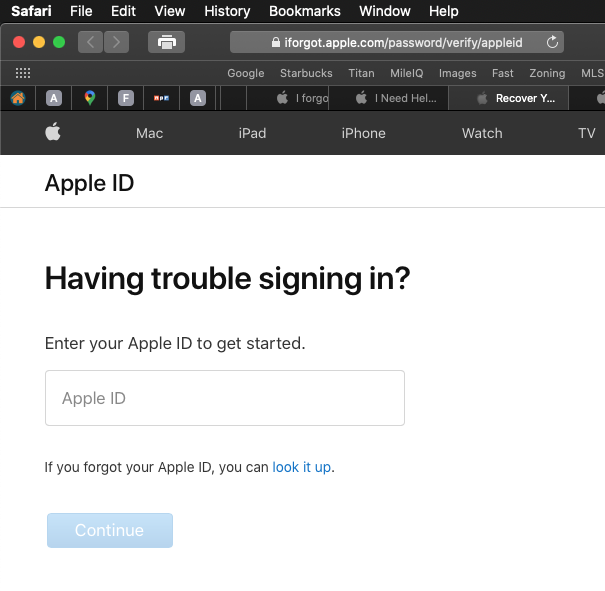Image resolution: width=605 pixels, height=591 pixels.
Task: Go to TV in Apple navigation
Action: click(587, 133)
